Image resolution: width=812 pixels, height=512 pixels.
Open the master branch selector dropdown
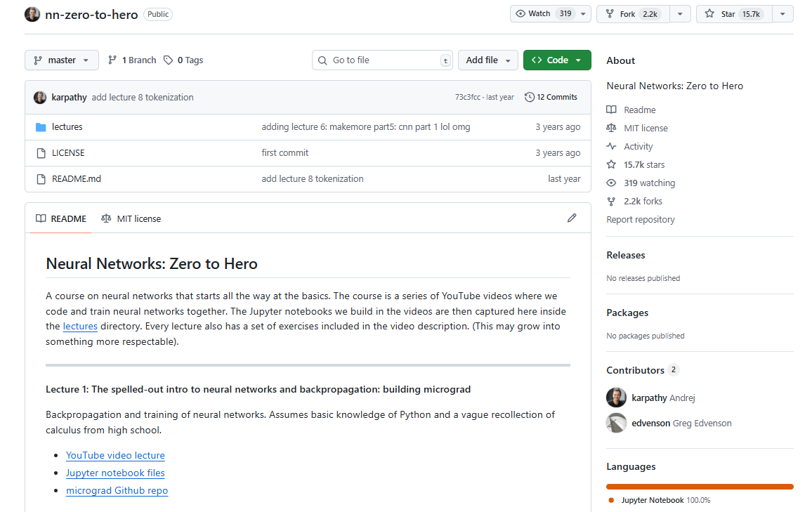[60, 60]
